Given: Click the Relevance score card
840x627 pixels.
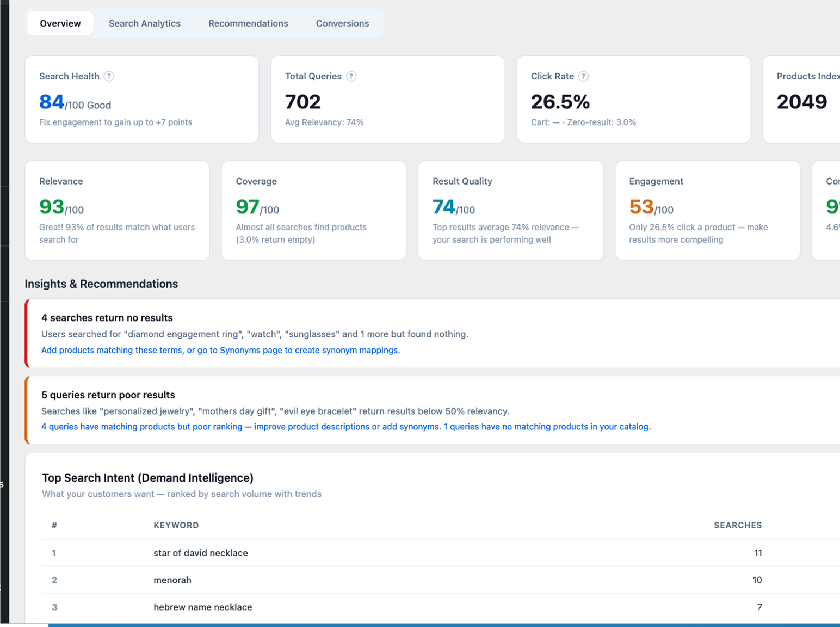Looking at the screenshot, I should pos(117,210).
